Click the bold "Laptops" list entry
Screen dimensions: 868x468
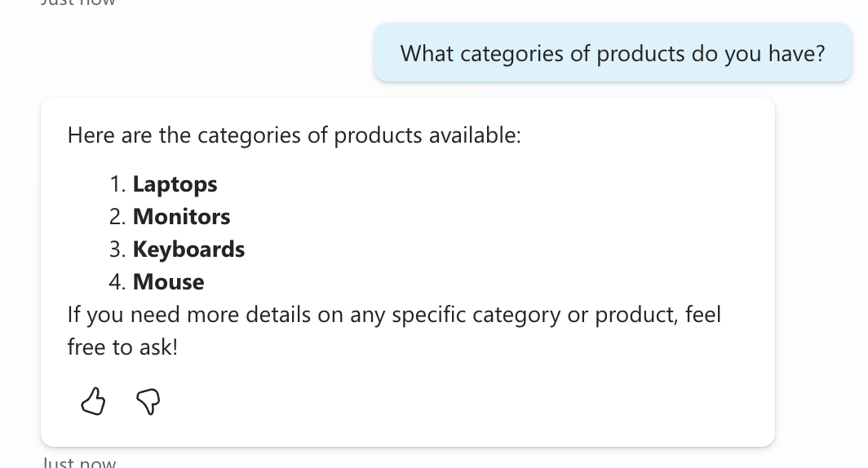point(175,184)
